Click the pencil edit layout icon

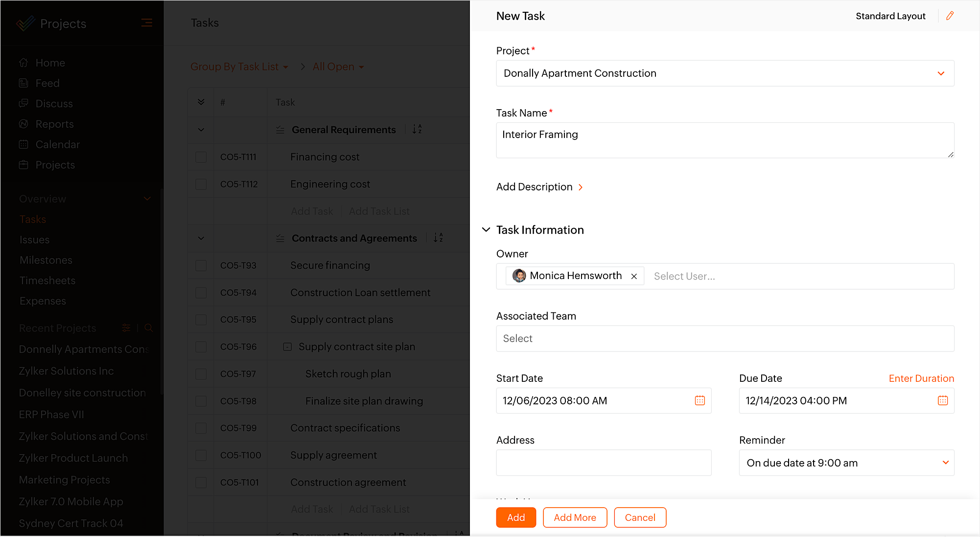pyautogui.click(x=950, y=16)
